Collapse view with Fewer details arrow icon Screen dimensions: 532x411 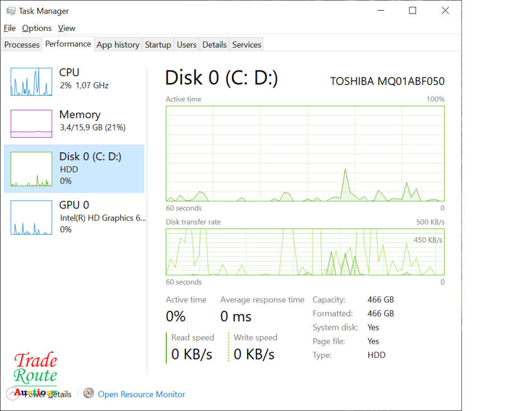pyautogui.click(x=12, y=394)
